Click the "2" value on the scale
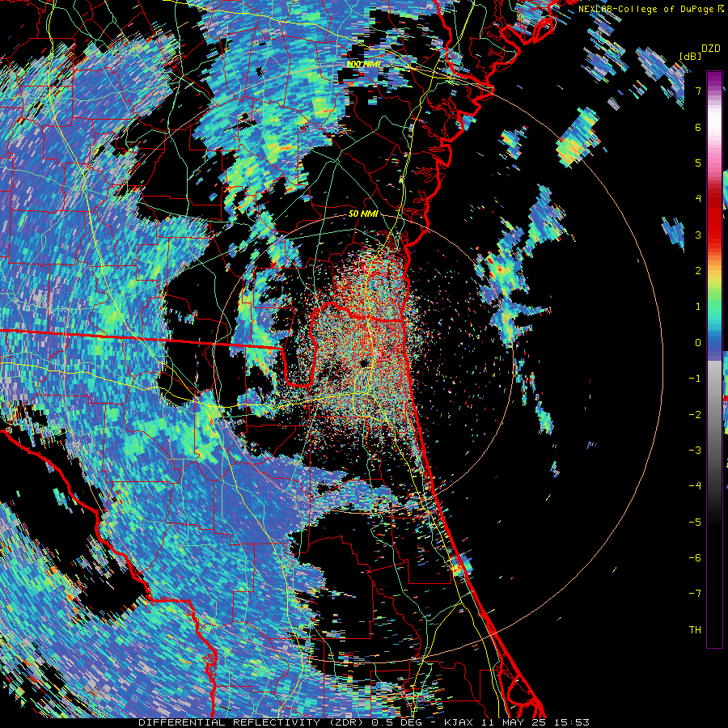Image resolution: width=728 pixels, height=728 pixels. click(698, 271)
